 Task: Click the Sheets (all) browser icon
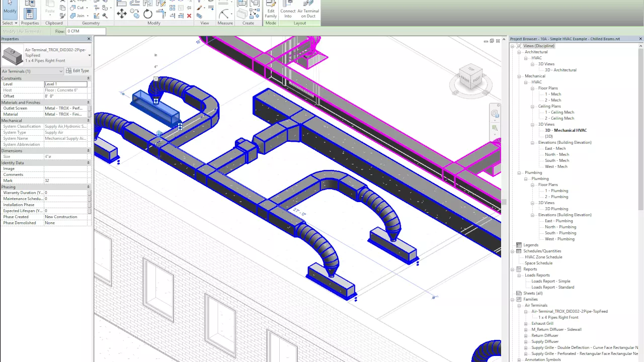point(519,293)
